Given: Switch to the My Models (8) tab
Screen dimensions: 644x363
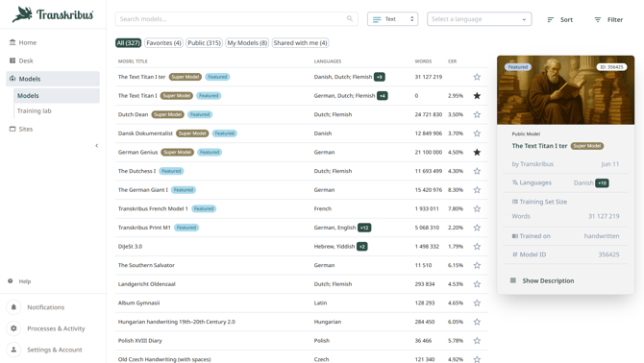Looking at the screenshot, I should click(247, 43).
